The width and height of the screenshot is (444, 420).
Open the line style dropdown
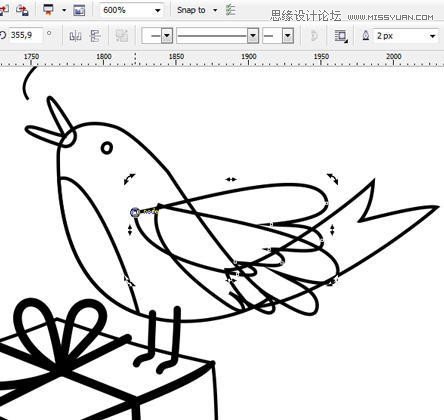pos(253,35)
